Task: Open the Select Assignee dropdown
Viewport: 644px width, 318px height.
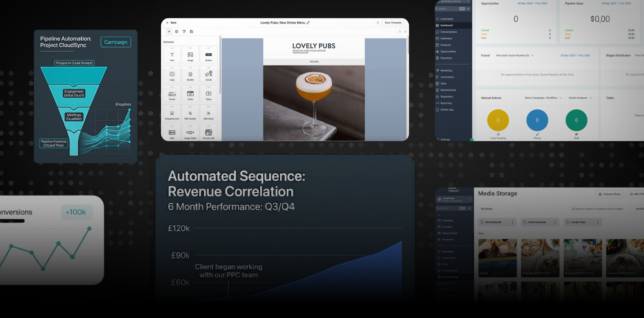Action: tap(580, 98)
